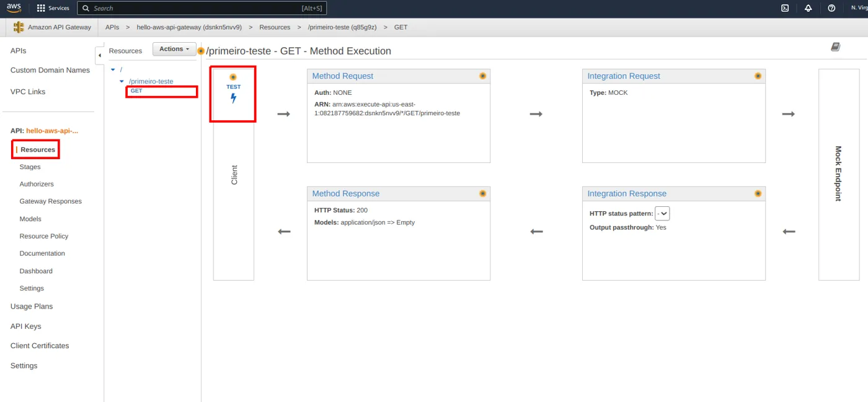Click the Method Response info dot
Viewport: 868px width, 402px height.
coord(482,193)
